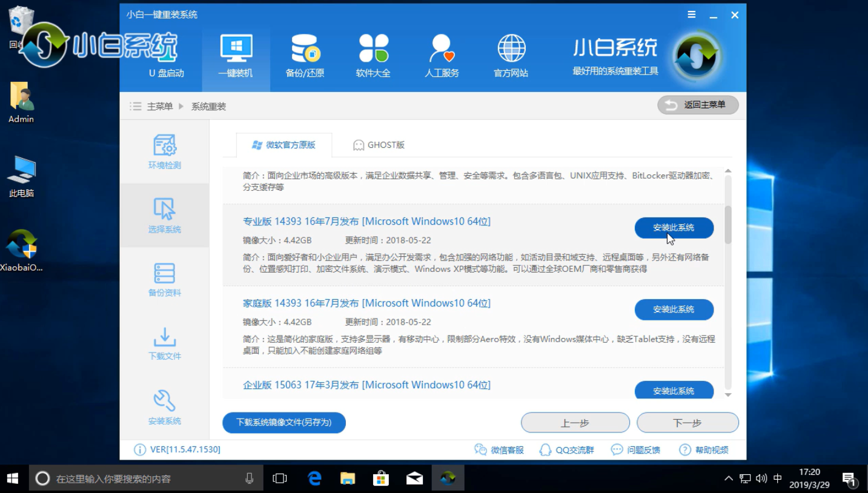
Task: Click the Task View taskbar button
Action: click(x=280, y=478)
